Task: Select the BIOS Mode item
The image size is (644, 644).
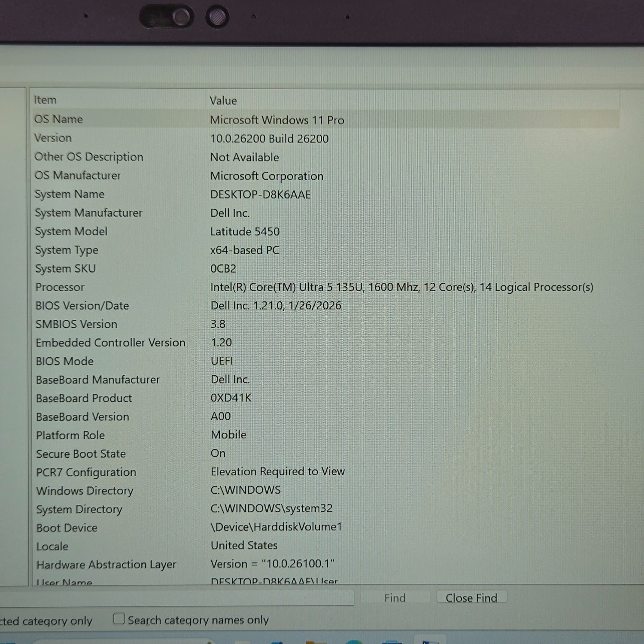Action: pos(64,361)
